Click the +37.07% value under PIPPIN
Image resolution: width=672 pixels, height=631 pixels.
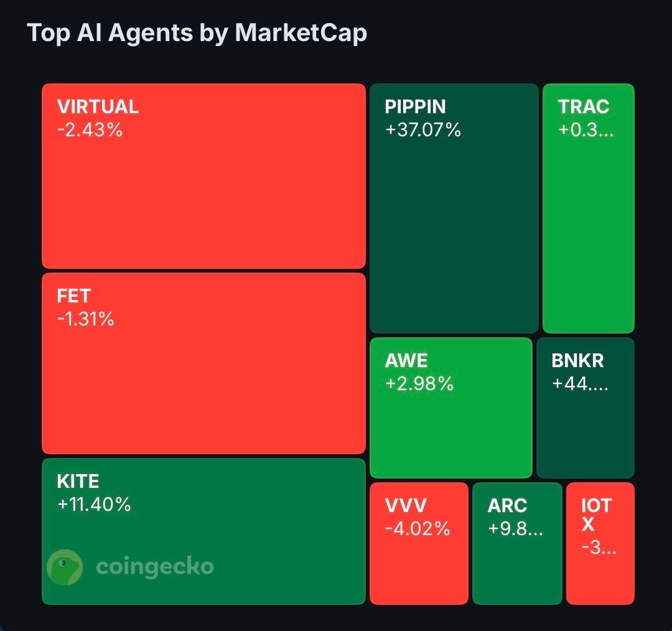tap(423, 130)
